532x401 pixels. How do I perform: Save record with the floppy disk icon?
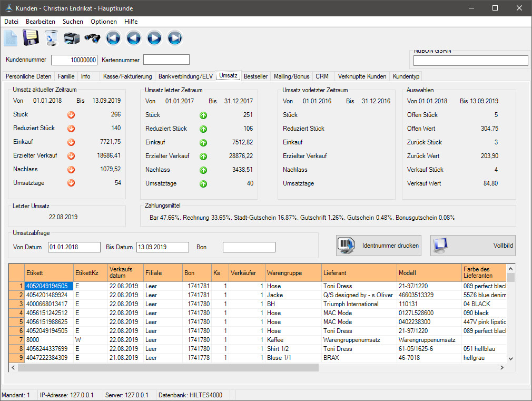31,38
